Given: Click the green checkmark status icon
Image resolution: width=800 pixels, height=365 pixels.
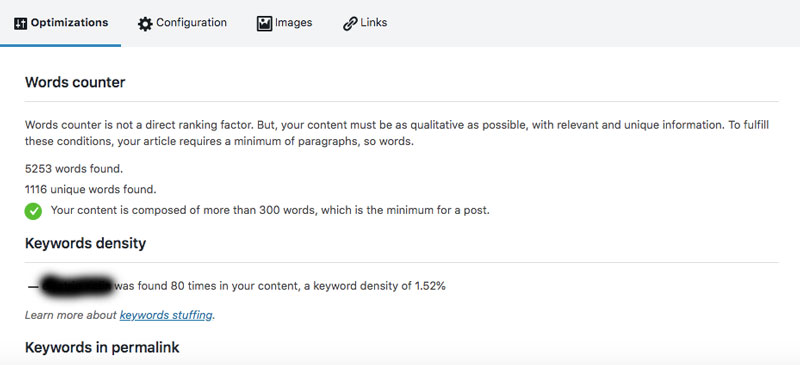Looking at the screenshot, I should pyautogui.click(x=33, y=211).
